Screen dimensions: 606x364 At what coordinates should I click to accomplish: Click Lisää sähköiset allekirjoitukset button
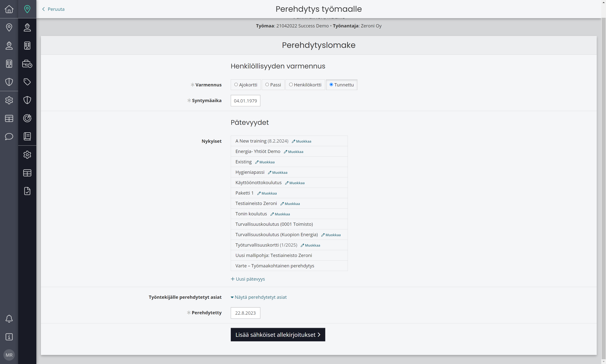[x=278, y=335]
